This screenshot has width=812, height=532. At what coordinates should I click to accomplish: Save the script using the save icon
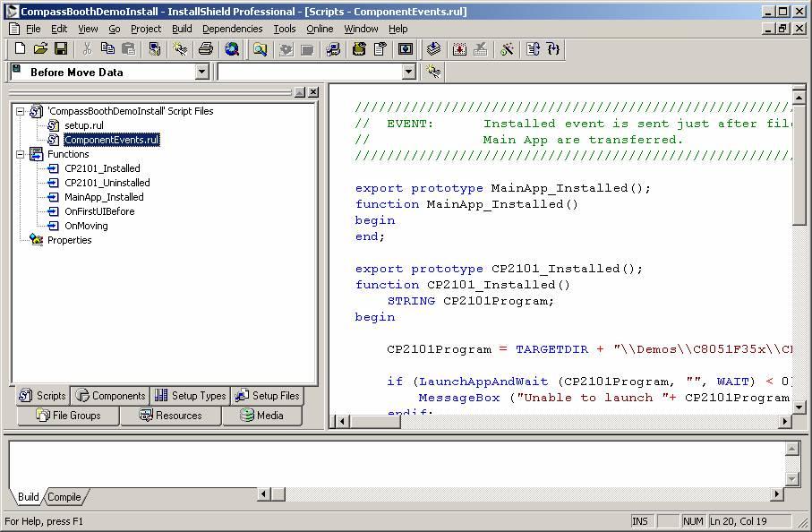[x=61, y=49]
